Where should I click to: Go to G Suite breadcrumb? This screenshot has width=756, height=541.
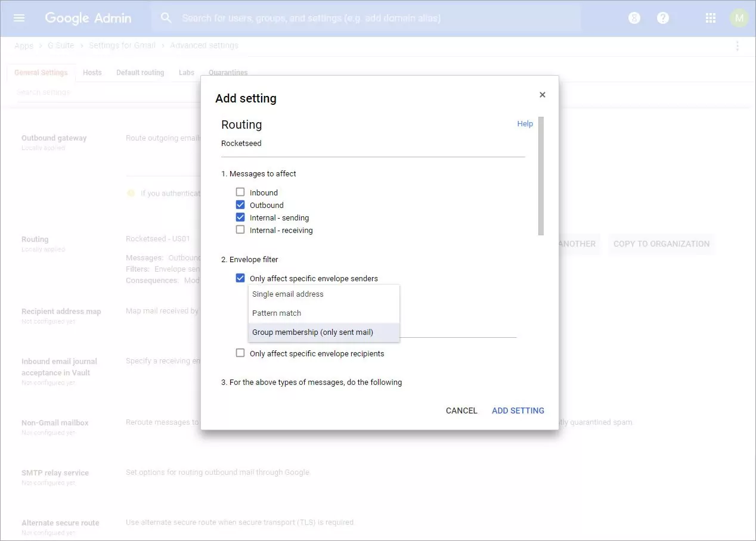[61, 46]
